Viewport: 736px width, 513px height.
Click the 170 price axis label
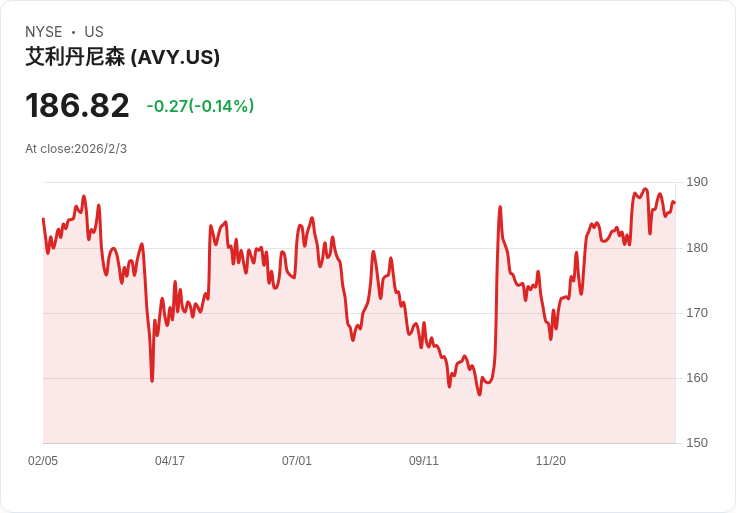[x=697, y=313]
